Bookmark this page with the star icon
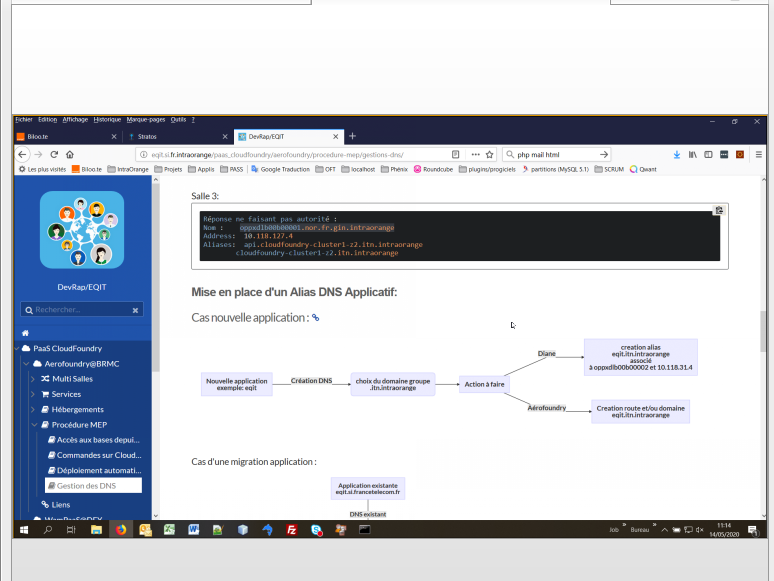This screenshot has height=581, width=774. pos(490,155)
